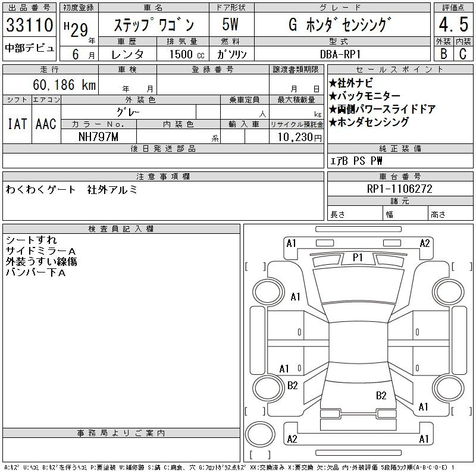Select the B2 mark beside the lower-left wheel
Screen dimensions: 476x476
tap(292, 386)
